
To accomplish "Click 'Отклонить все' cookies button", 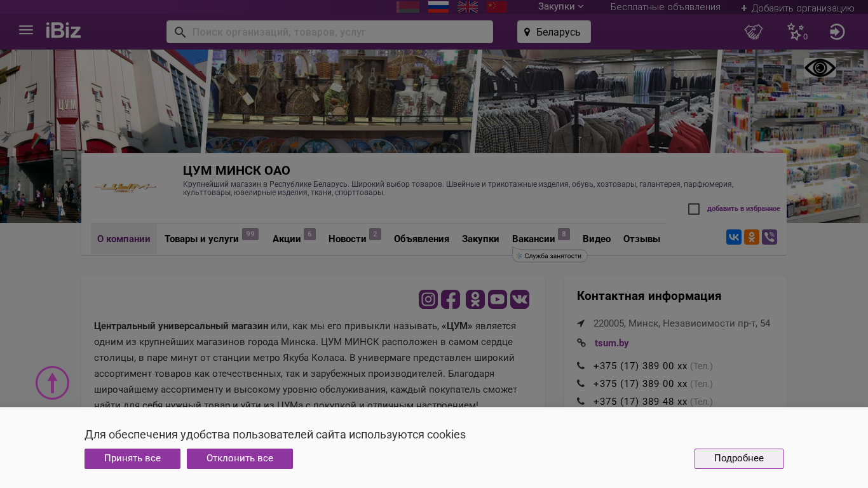I will pyautogui.click(x=240, y=459).
